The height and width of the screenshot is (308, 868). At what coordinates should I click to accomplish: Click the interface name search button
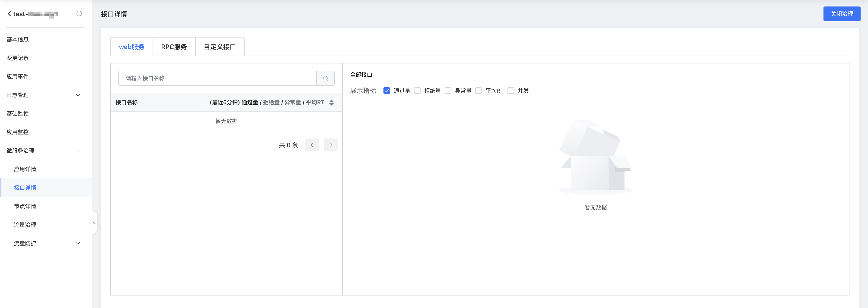325,78
